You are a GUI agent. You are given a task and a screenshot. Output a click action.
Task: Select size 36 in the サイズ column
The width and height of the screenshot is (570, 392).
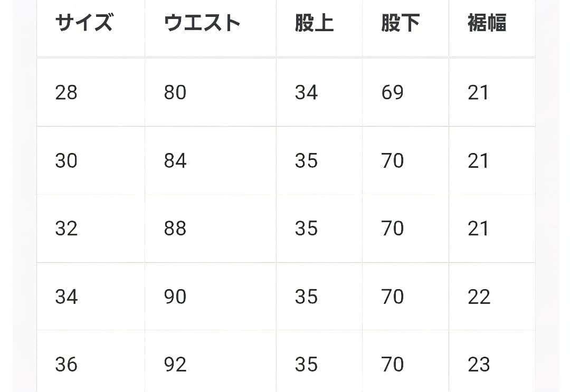pyautogui.click(x=66, y=365)
